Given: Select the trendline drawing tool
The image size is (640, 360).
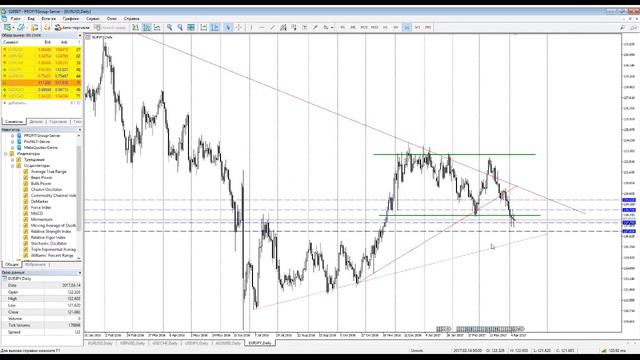Looking at the screenshot, I should click(272, 27).
